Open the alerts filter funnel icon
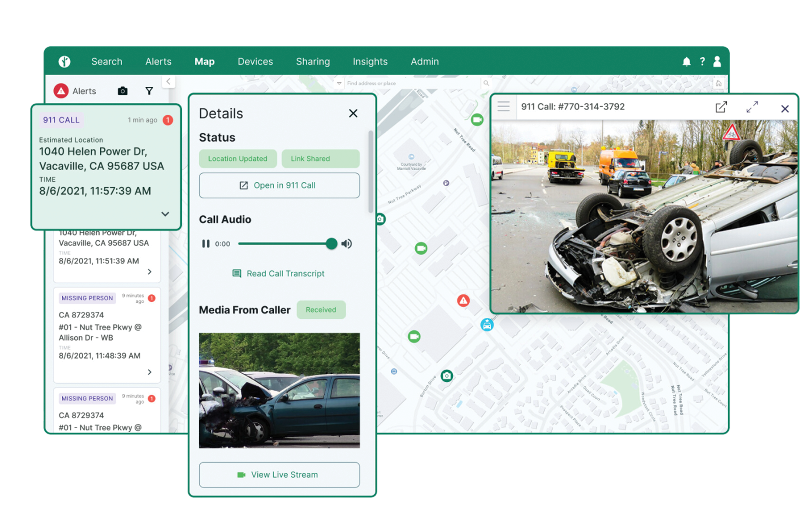The image size is (812, 521). coord(149,91)
